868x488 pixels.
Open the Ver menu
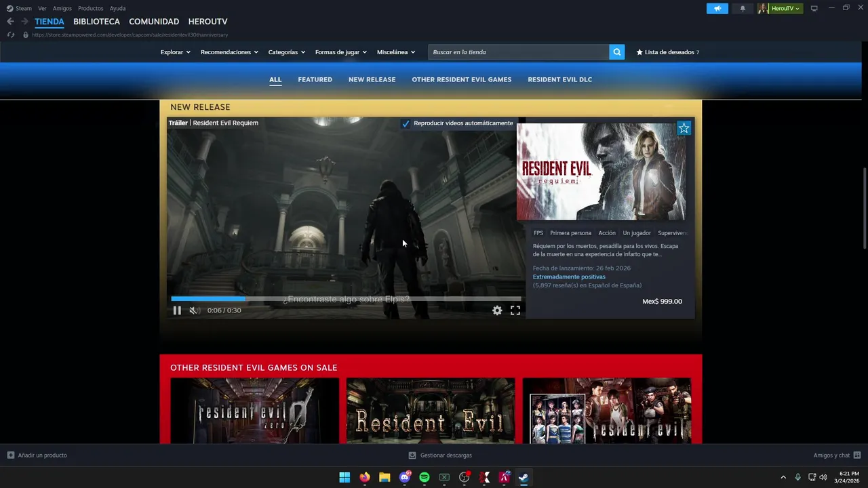pyautogui.click(x=42, y=8)
